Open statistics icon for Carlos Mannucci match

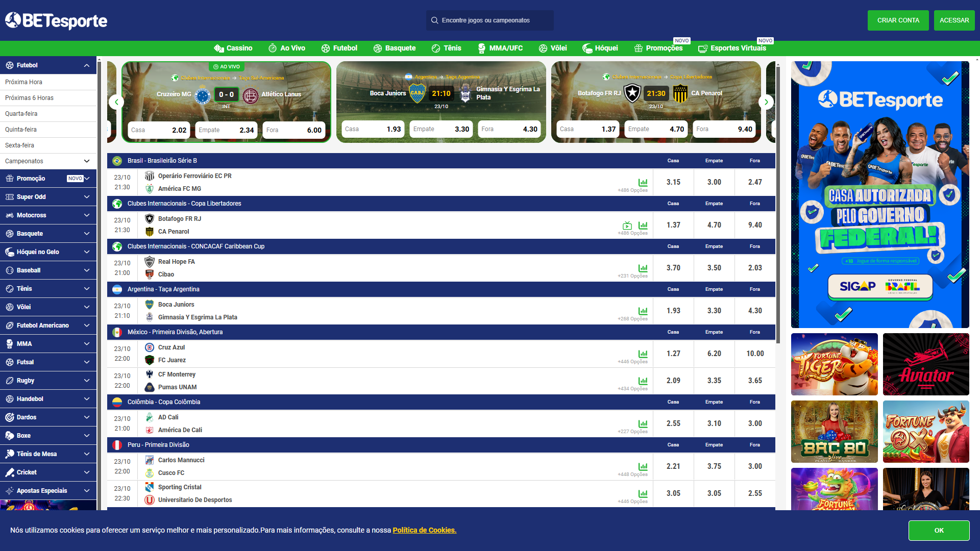pyautogui.click(x=643, y=466)
